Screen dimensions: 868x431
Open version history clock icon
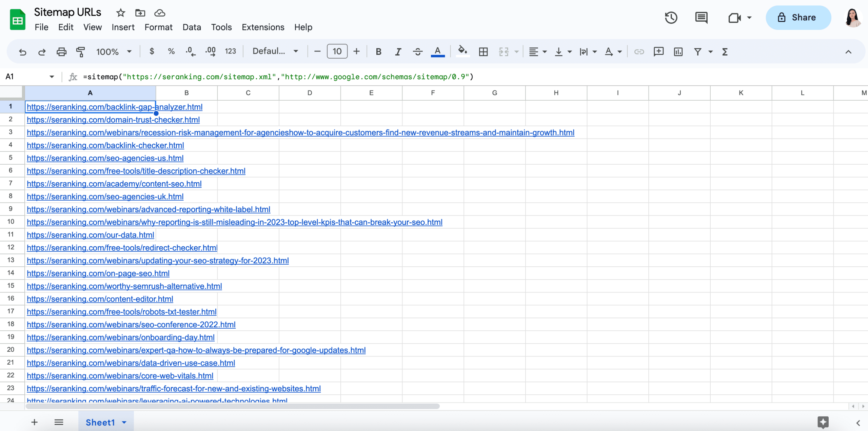pos(671,18)
